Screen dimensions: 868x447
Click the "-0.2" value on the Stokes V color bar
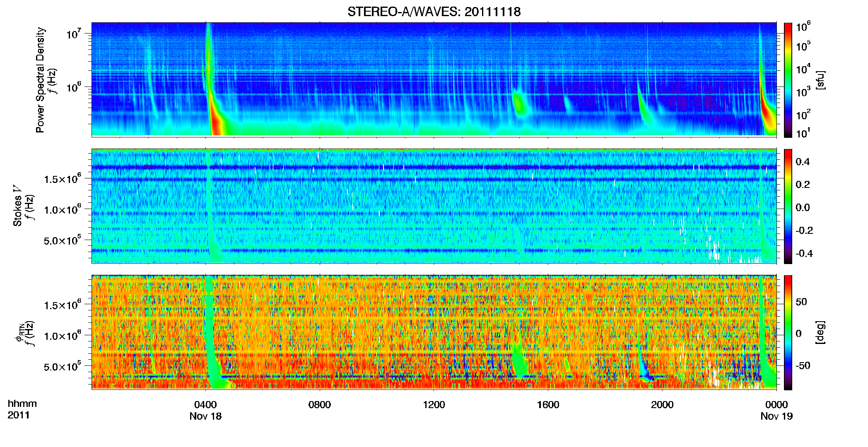coord(804,231)
